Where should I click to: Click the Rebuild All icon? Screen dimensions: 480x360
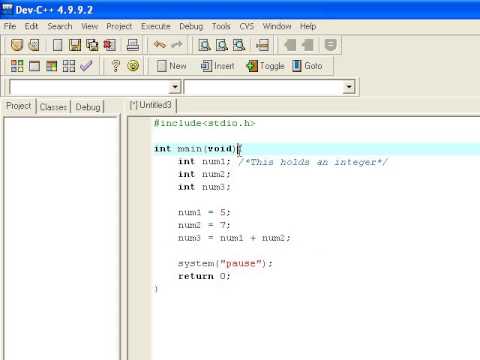coord(69,66)
